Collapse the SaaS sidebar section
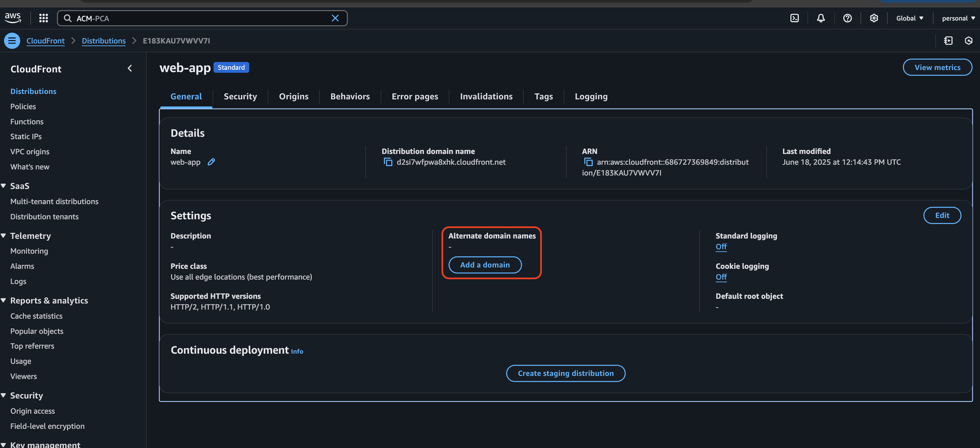The image size is (980, 448). point(3,186)
